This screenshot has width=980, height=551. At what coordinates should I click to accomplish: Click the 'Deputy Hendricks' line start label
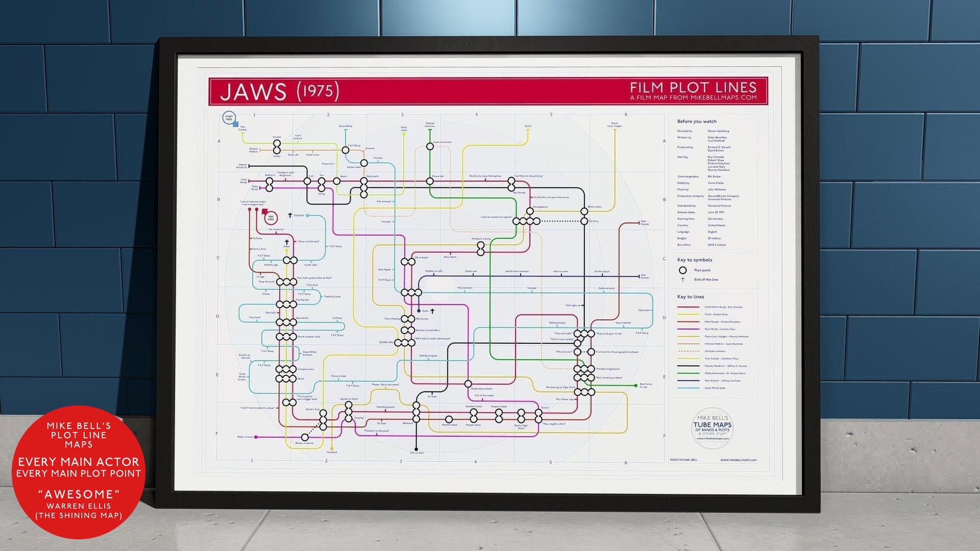click(x=242, y=166)
